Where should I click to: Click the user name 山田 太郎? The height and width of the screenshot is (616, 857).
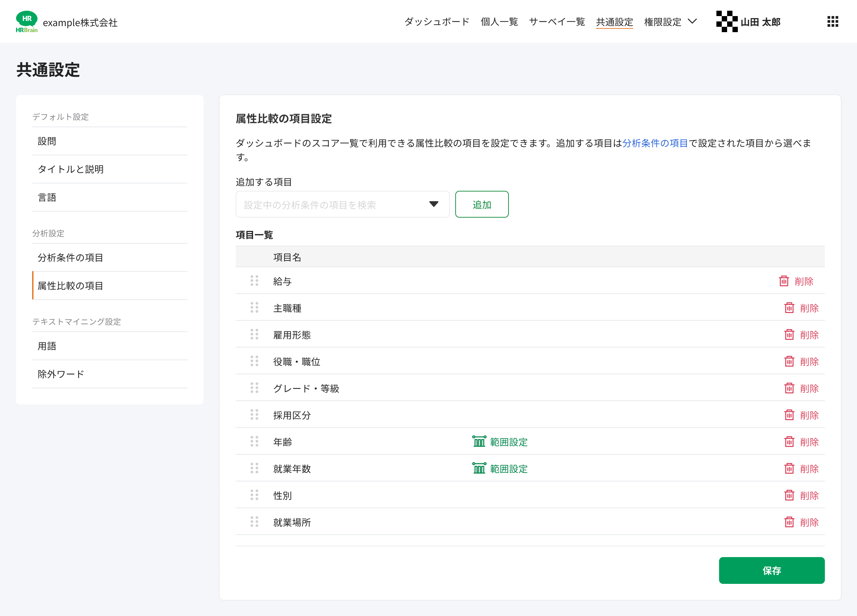pyautogui.click(x=760, y=22)
